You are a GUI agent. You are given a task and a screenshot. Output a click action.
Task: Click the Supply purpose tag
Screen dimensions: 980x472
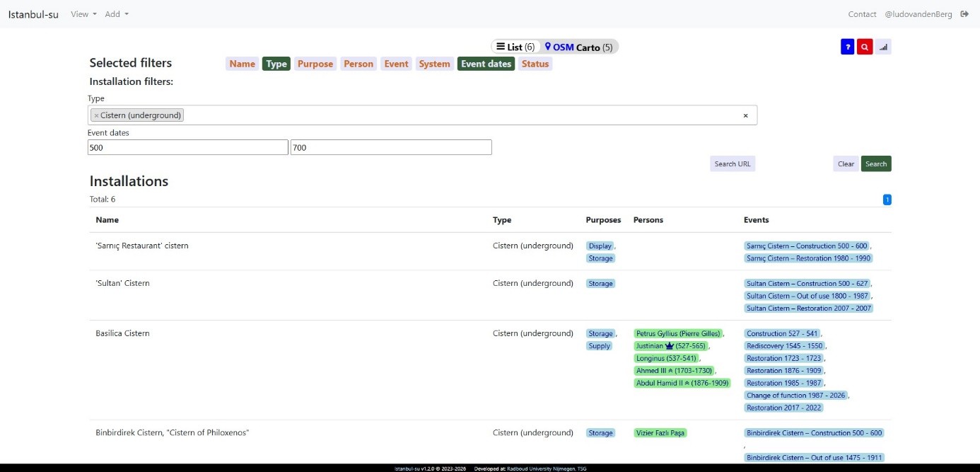point(600,346)
